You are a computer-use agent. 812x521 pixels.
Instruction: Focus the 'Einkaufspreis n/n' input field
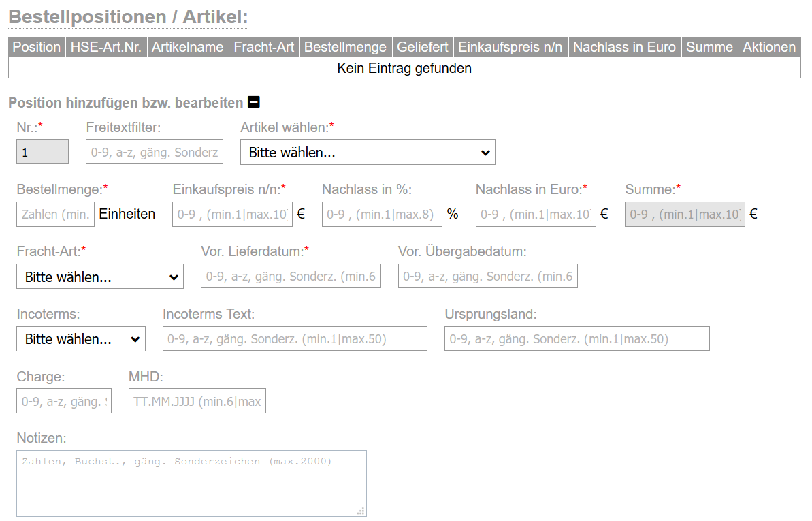(x=233, y=214)
